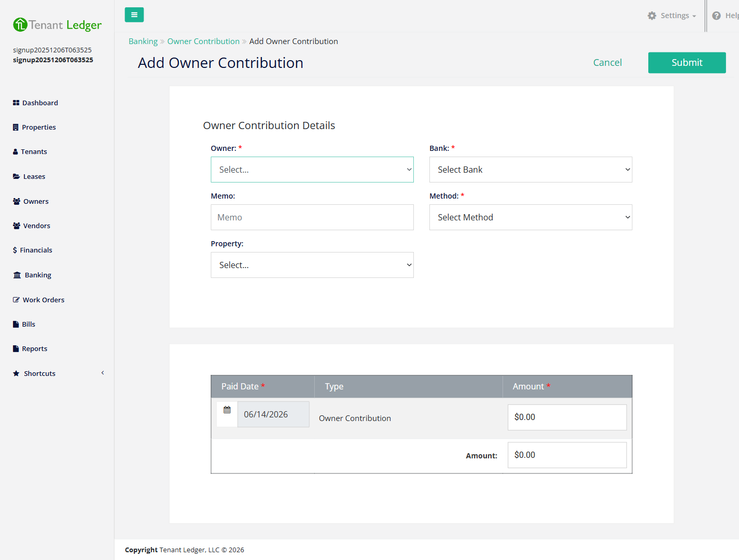Click the Paid Date column header
Screen dimensions: 739x560
pos(263,386)
